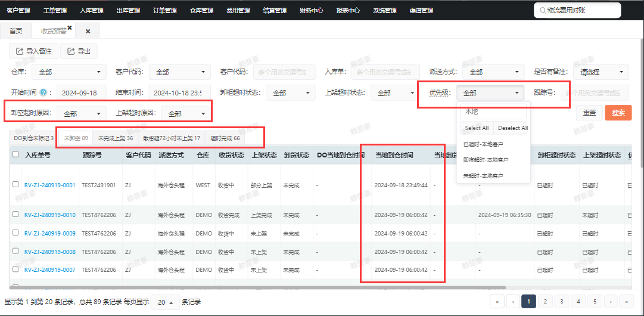Select the 未超时-本地客户 option
Image resolution: width=644 pixels, height=316 pixels.
pyautogui.click(x=493, y=175)
